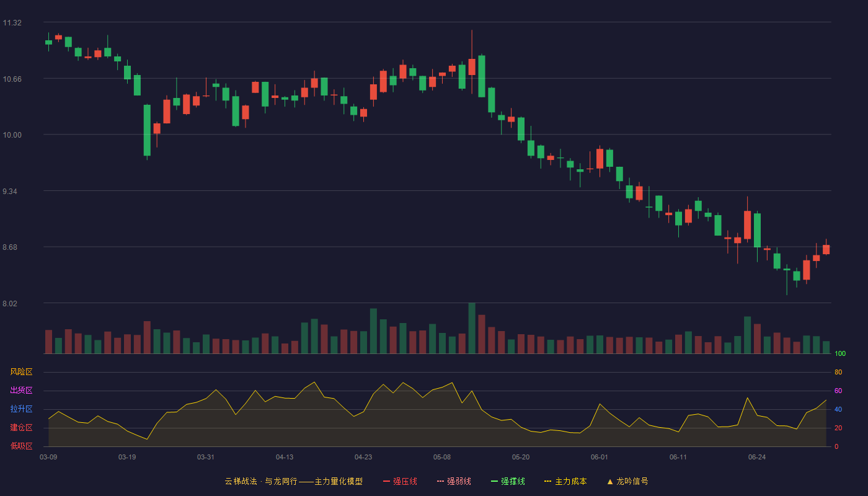Click the 05-08 date label
The width and height of the screenshot is (868, 496).
pyautogui.click(x=442, y=457)
